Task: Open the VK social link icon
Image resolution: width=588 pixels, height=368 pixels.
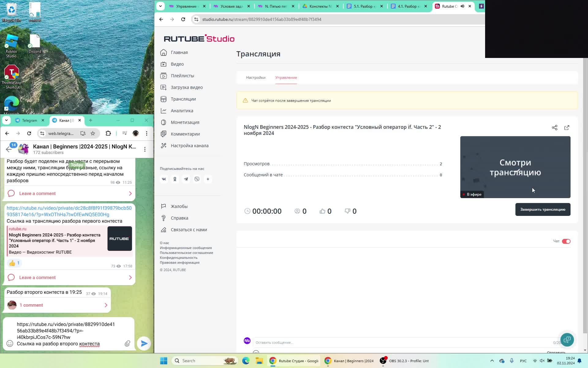Action: pos(164,179)
